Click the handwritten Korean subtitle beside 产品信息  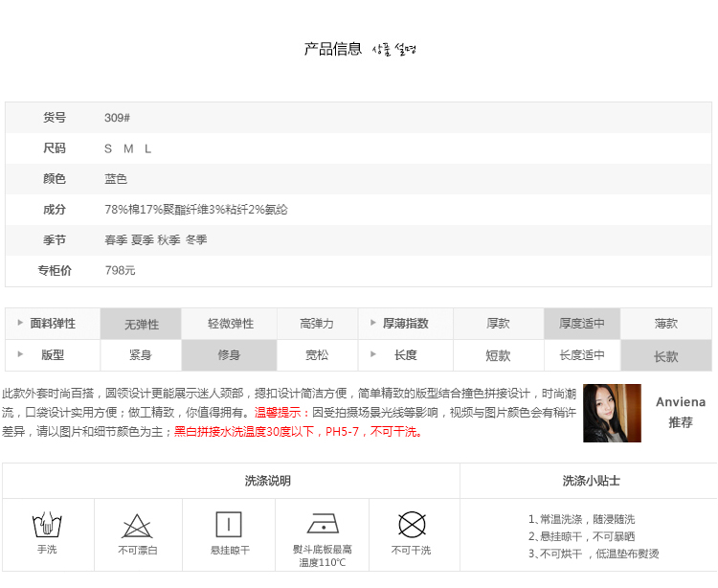pyautogui.click(x=393, y=49)
